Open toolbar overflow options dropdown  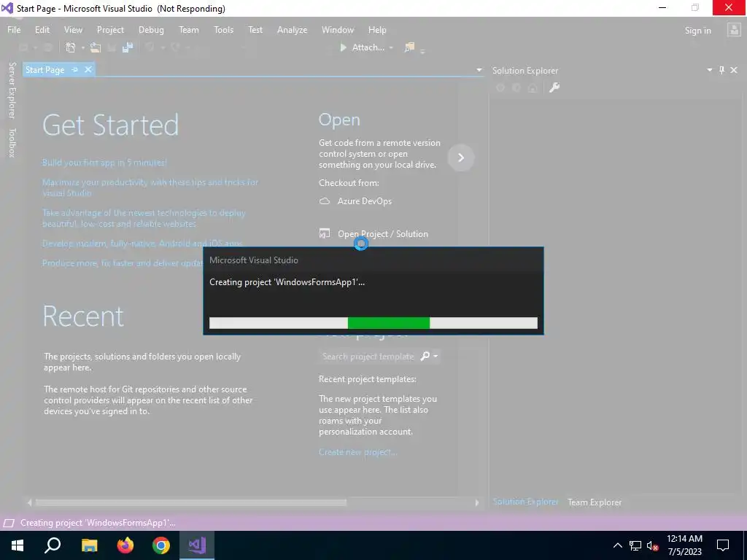click(x=422, y=50)
